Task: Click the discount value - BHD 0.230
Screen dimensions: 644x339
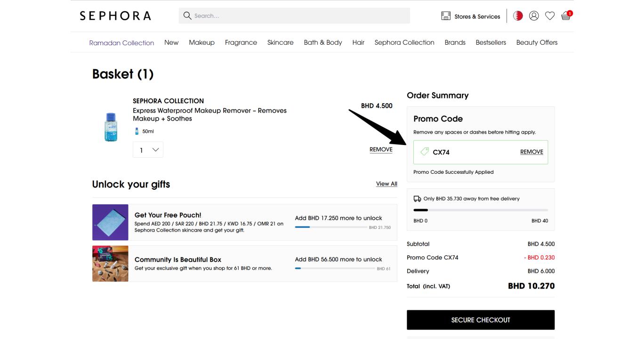Action: click(539, 258)
